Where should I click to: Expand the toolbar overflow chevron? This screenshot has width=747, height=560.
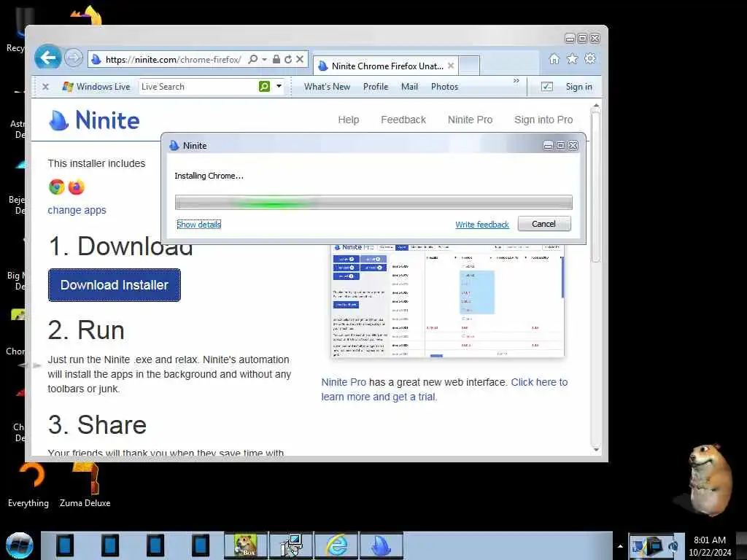(x=516, y=81)
